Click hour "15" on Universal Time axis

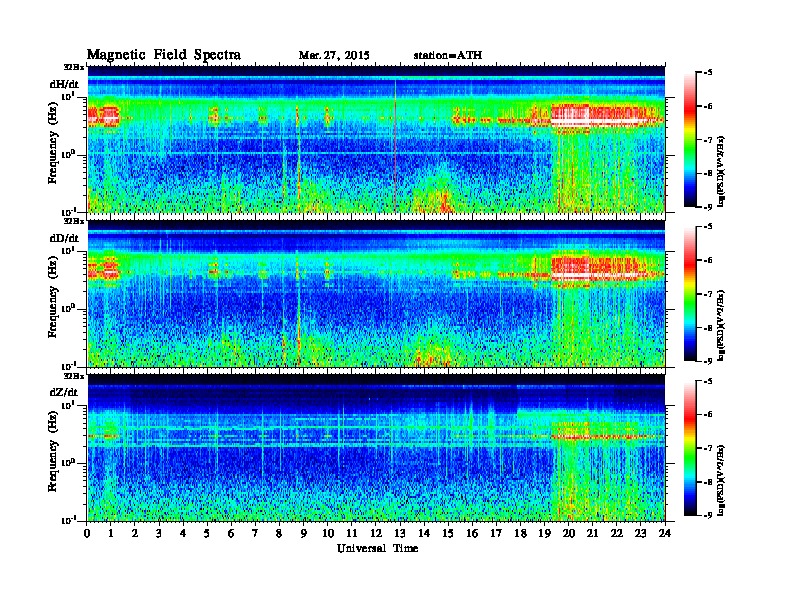point(448,534)
